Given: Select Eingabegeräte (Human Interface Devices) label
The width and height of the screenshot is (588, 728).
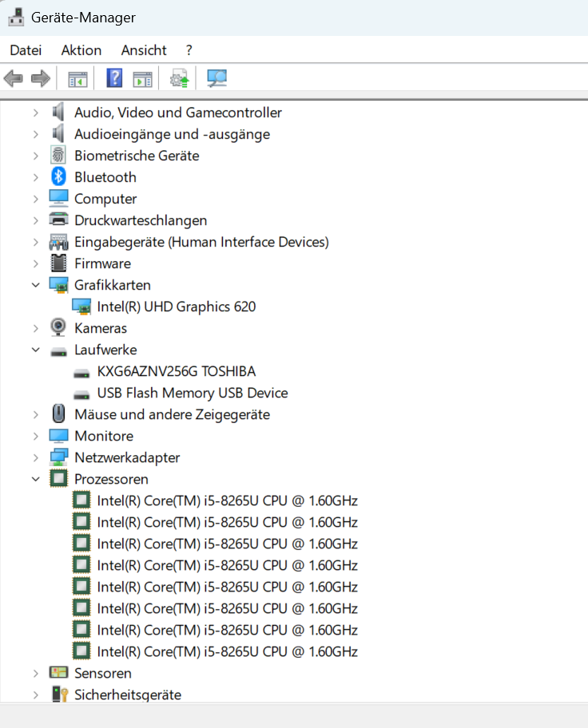Looking at the screenshot, I should tap(201, 243).
